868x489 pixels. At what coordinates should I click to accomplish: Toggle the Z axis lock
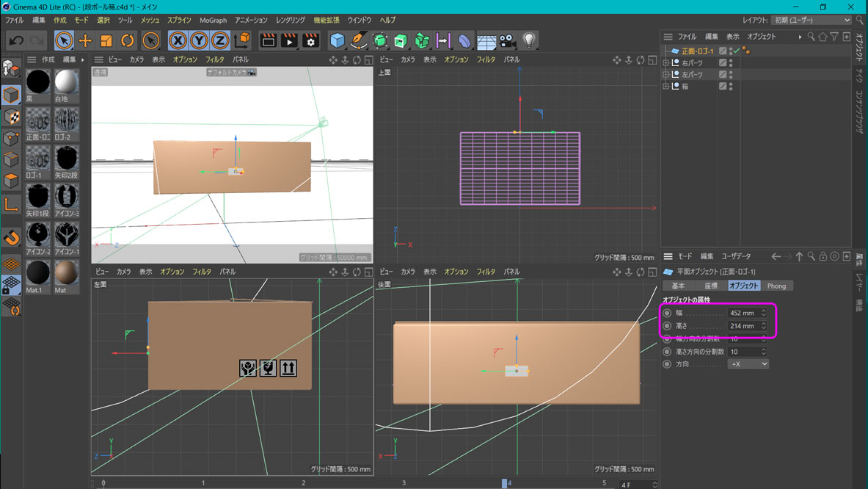219,40
